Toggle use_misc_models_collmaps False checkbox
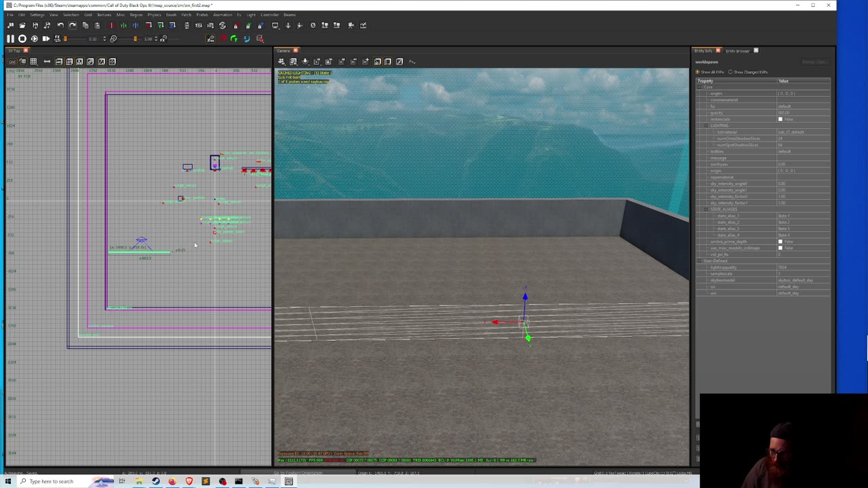Viewport: 868px width, 488px height. point(781,248)
